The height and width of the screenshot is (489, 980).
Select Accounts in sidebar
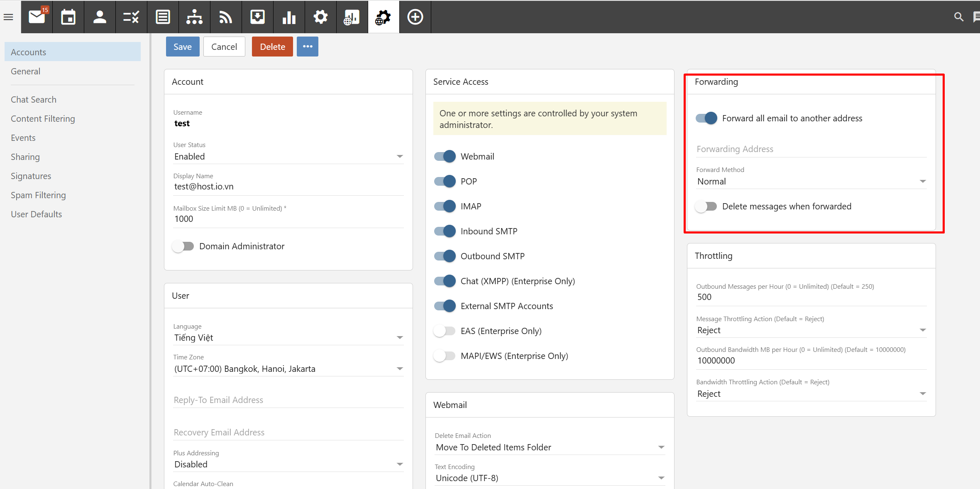pos(73,52)
